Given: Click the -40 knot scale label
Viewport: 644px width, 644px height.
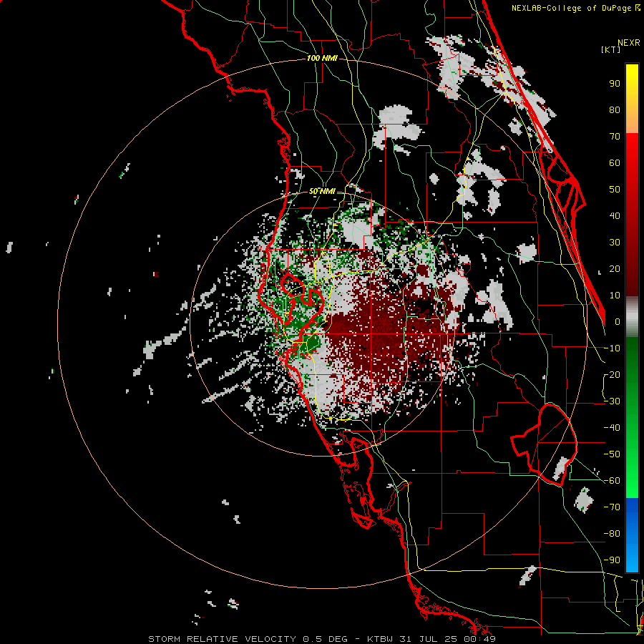Looking at the screenshot, I should (x=612, y=428).
